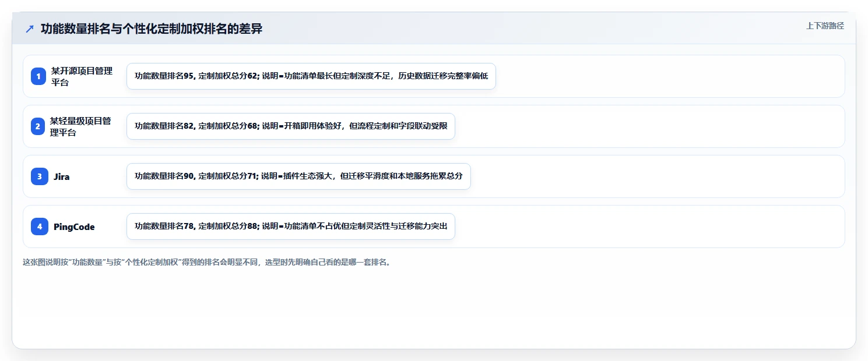Click the heading 功能数量排名与个性化定制加权排名的差异
The image size is (868, 361).
pyautogui.click(x=152, y=29)
